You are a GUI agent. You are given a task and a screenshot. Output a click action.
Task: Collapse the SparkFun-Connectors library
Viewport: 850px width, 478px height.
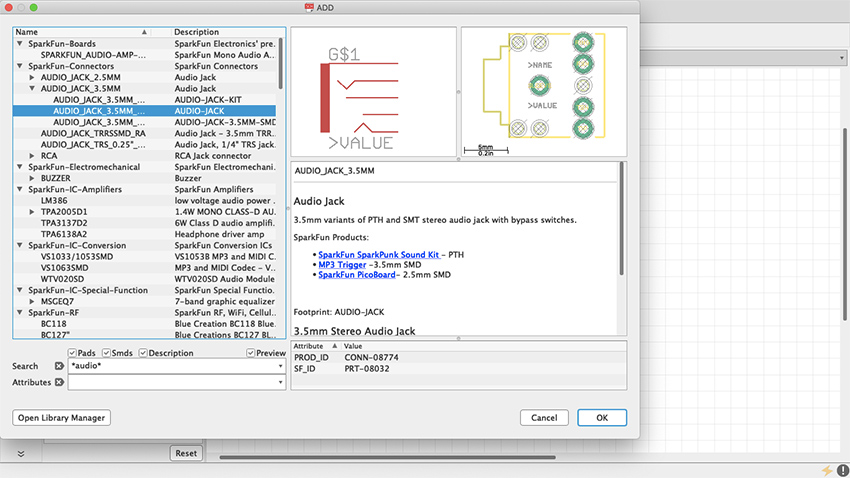point(20,66)
